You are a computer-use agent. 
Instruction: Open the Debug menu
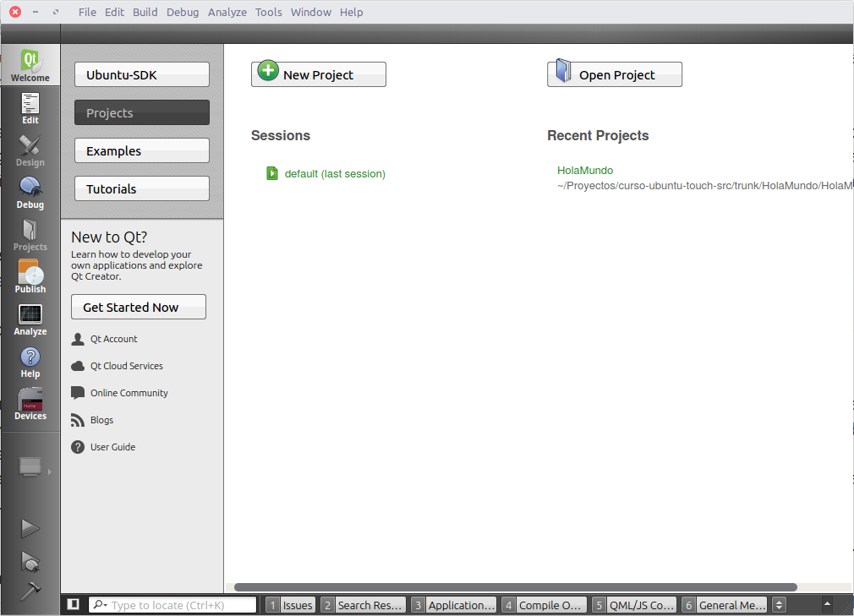(x=183, y=12)
